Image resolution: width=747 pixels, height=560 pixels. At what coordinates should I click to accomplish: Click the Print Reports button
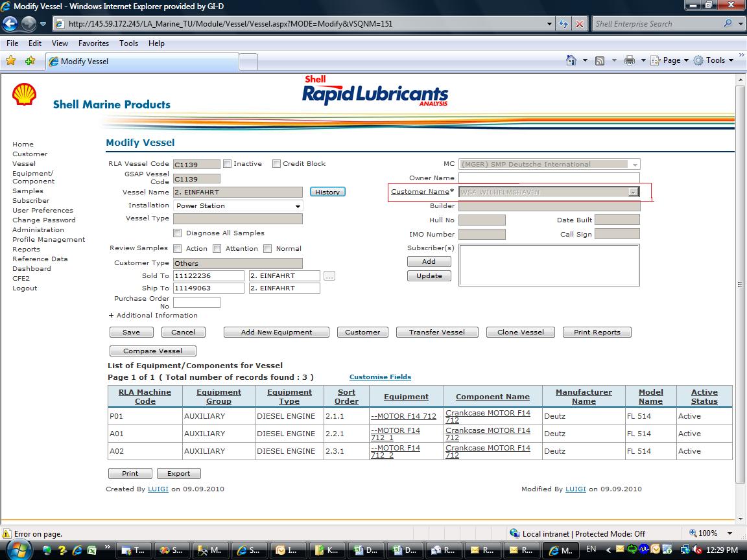point(597,332)
